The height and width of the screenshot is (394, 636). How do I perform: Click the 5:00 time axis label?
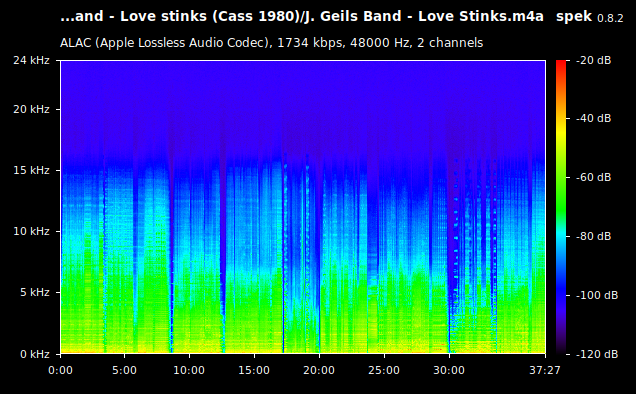(125, 370)
